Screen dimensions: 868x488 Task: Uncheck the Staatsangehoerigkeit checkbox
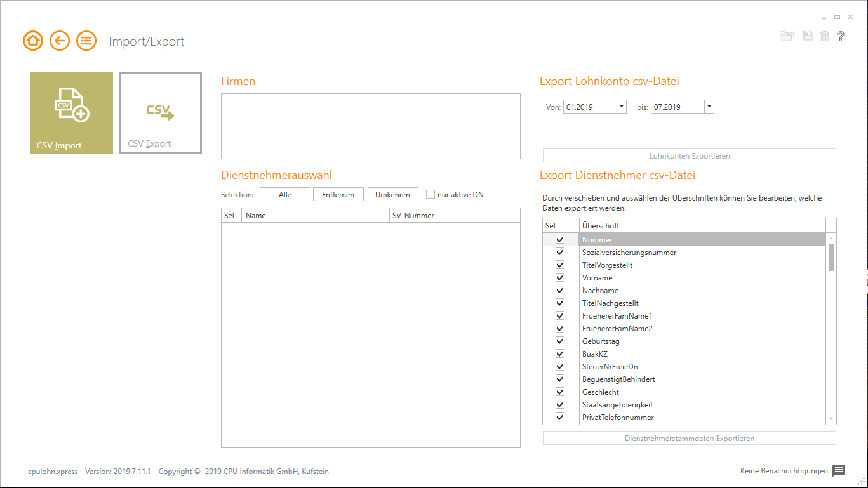(560, 404)
